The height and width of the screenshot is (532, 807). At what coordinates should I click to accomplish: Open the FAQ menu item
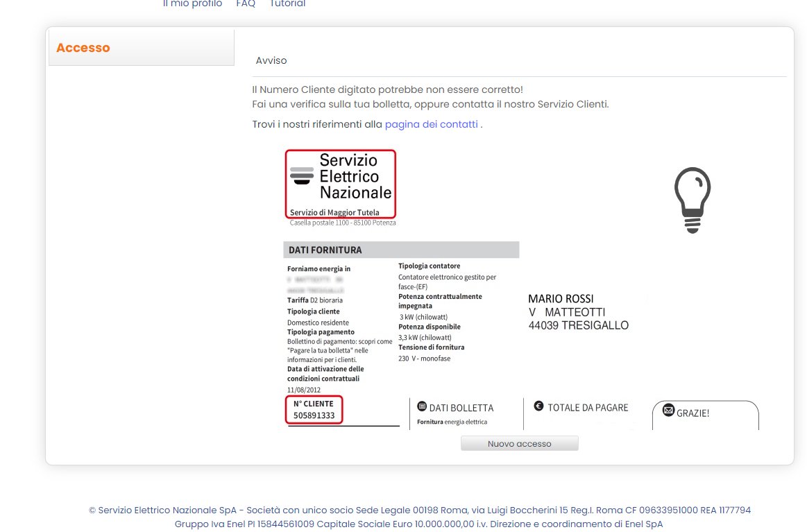tap(246, 3)
